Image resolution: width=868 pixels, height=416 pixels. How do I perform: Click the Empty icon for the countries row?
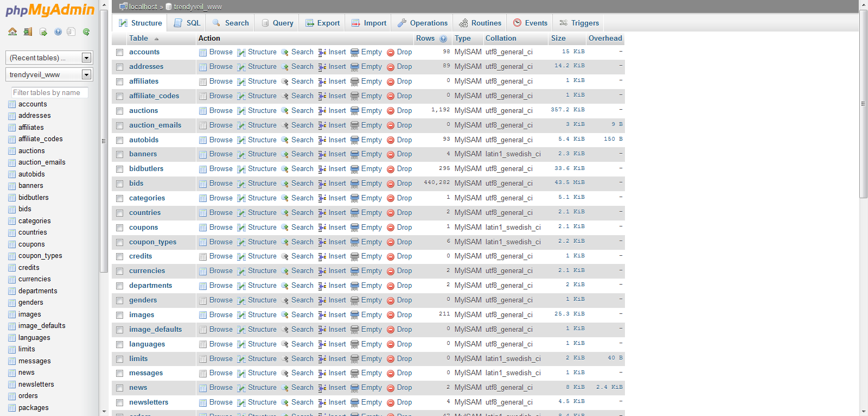(355, 213)
